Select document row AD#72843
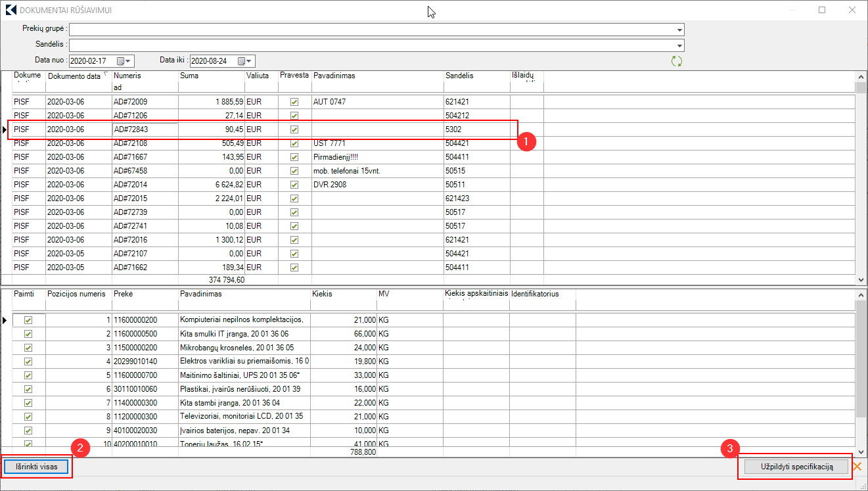The width and height of the screenshot is (868, 491). [x=135, y=130]
